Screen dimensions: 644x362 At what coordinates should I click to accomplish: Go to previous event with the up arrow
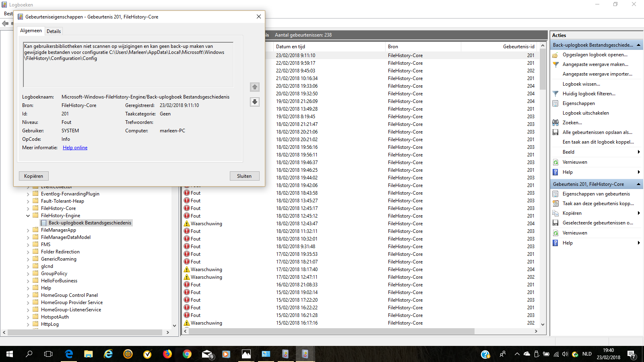255,87
